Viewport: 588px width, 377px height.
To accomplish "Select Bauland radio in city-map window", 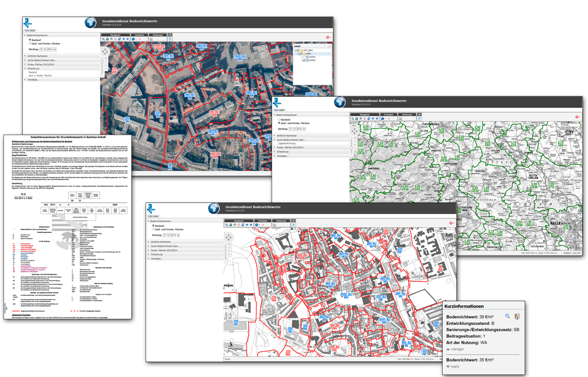I will click(x=153, y=226).
